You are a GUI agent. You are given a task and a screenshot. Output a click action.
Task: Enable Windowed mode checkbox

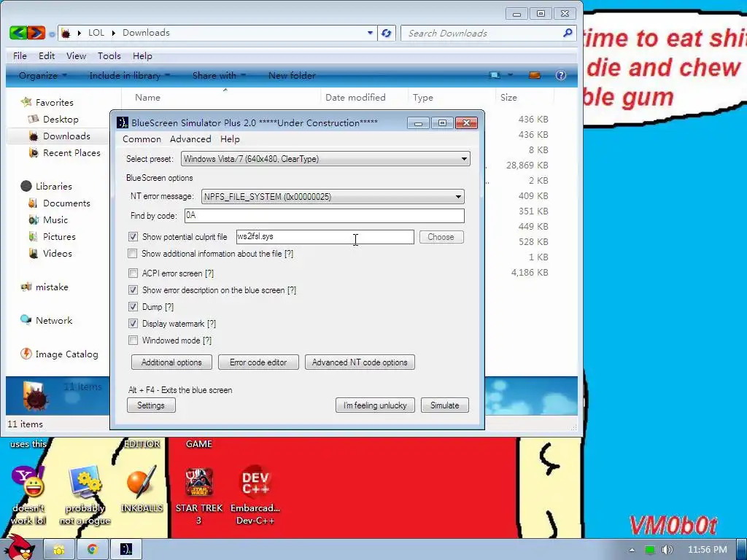[133, 341]
